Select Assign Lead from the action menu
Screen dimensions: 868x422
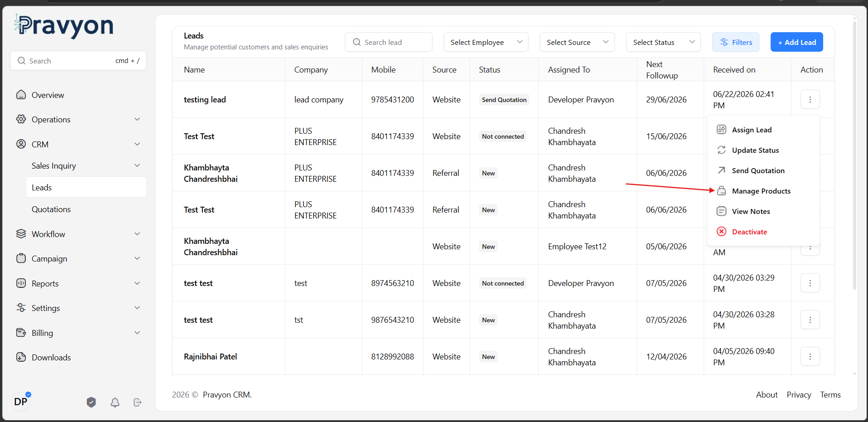(763, 130)
